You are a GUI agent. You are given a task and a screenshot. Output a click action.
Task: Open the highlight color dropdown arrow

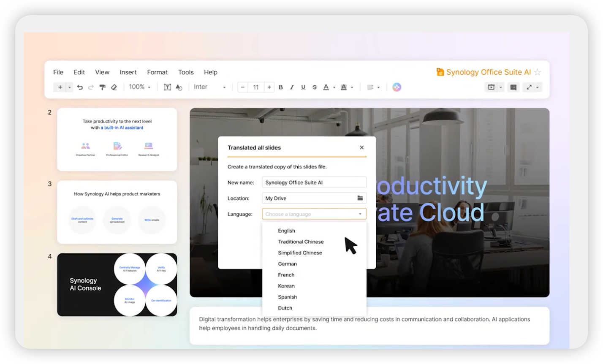(x=352, y=87)
